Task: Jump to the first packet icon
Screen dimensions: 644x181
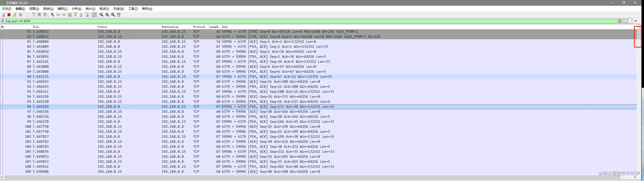Action: pyautogui.click(x=75, y=15)
